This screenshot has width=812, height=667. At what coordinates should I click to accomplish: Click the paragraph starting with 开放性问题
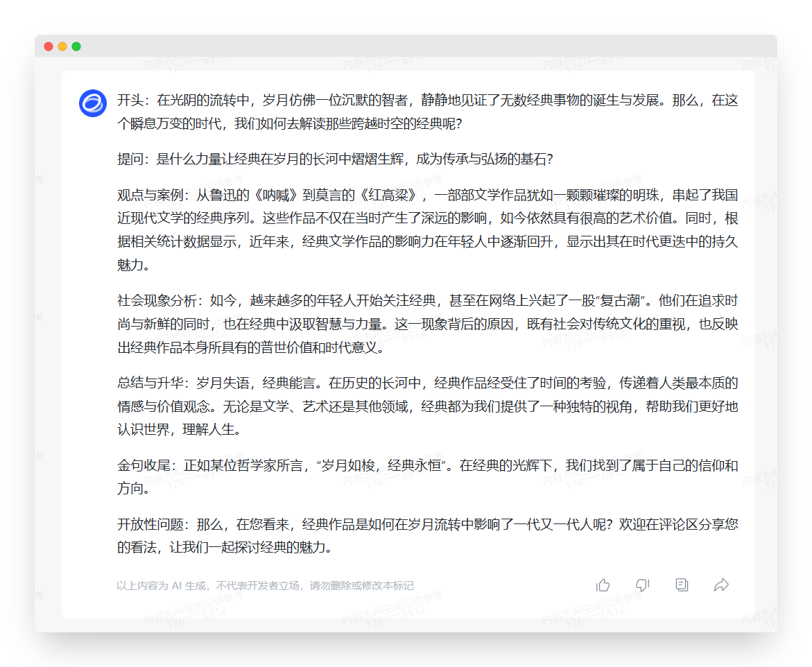point(428,536)
